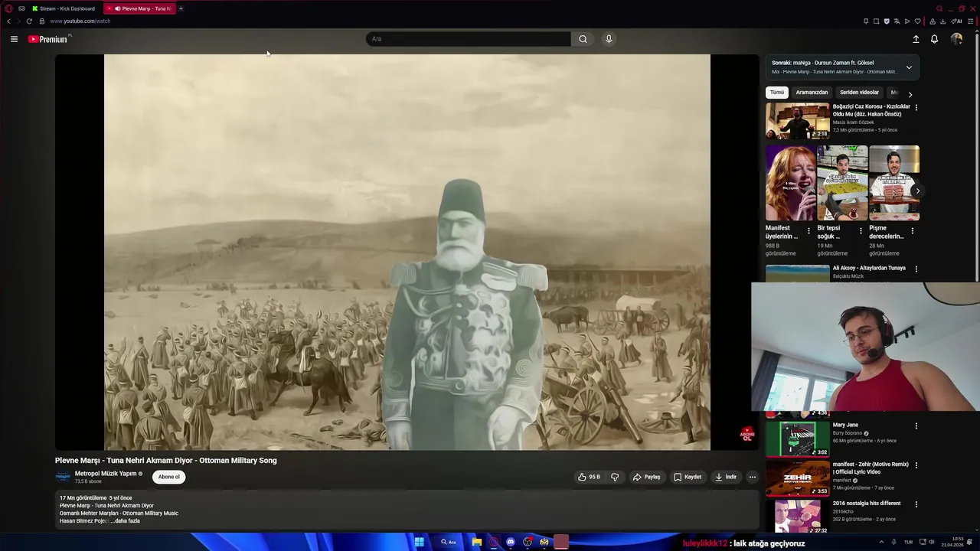Viewport: 980px width, 551px height.
Task: Select the Seriden videolar filter chip
Action: 859,93
